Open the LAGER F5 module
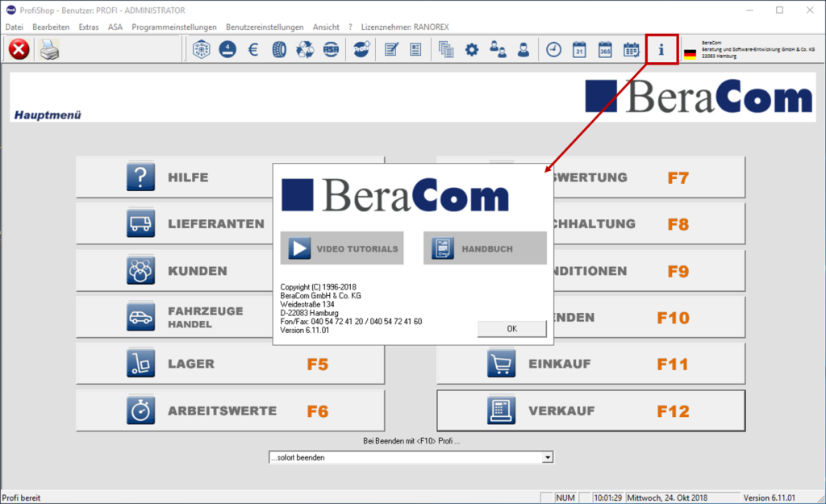The width and height of the screenshot is (826, 504). click(230, 364)
